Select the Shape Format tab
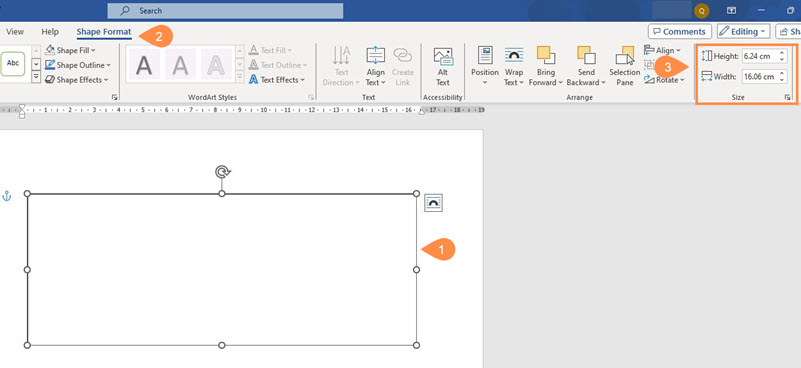The width and height of the screenshot is (801, 368). 104,32
